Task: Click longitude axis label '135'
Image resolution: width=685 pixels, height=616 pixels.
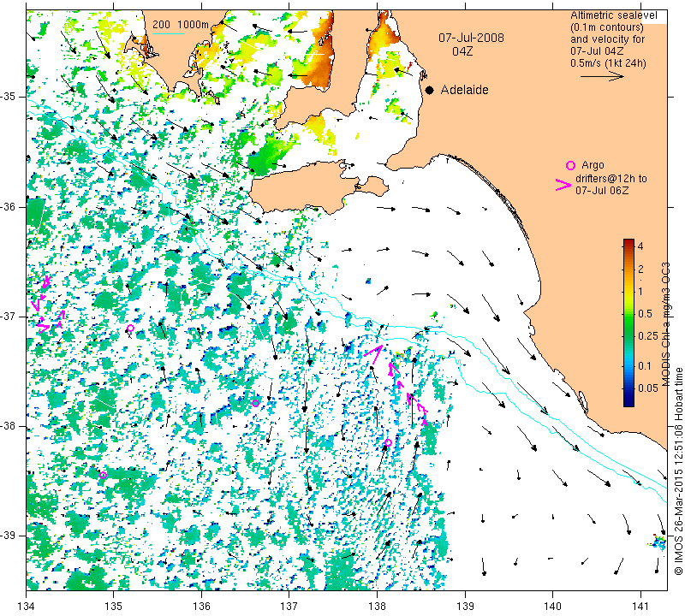Action: tap(114, 607)
